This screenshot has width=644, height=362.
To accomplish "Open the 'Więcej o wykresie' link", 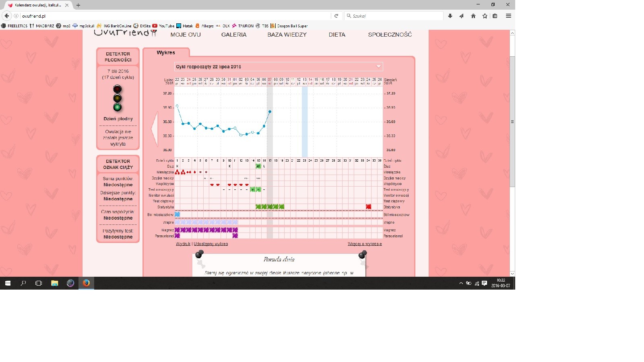I will [365, 244].
